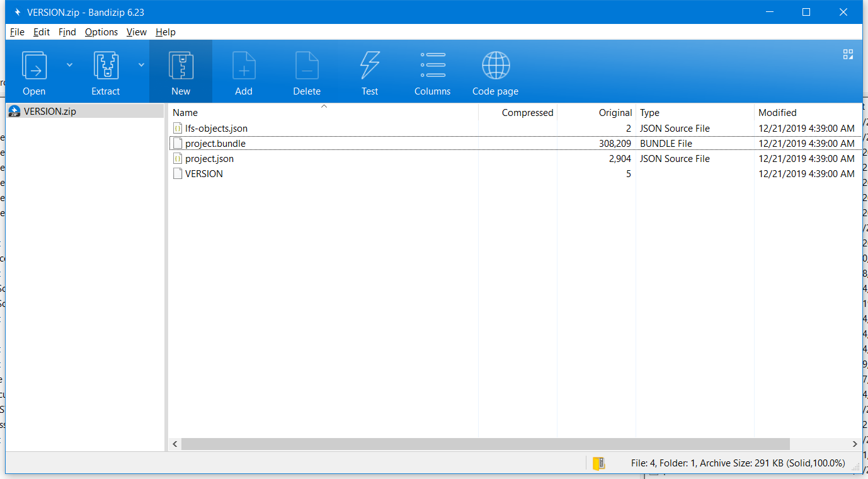Click the archive size status bar text

click(x=738, y=463)
